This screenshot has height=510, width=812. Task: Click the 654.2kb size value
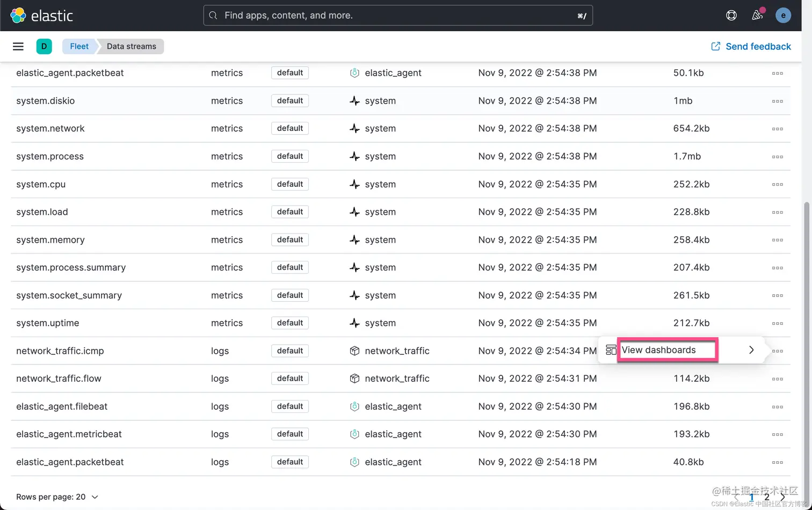pos(691,129)
